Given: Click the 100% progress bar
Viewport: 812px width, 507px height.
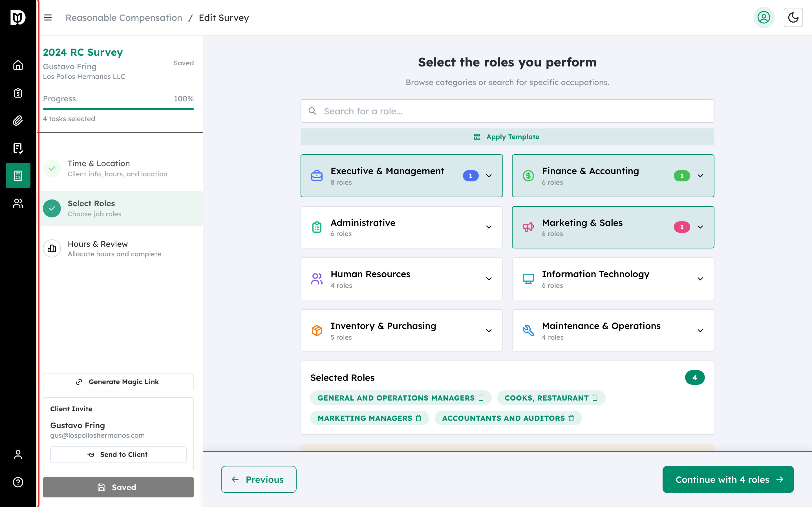Looking at the screenshot, I should pyautogui.click(x=118, y=109).
